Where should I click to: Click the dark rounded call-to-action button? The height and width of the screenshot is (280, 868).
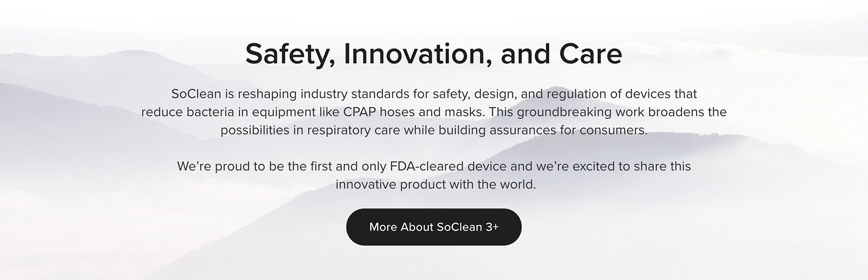pos(434,227)
